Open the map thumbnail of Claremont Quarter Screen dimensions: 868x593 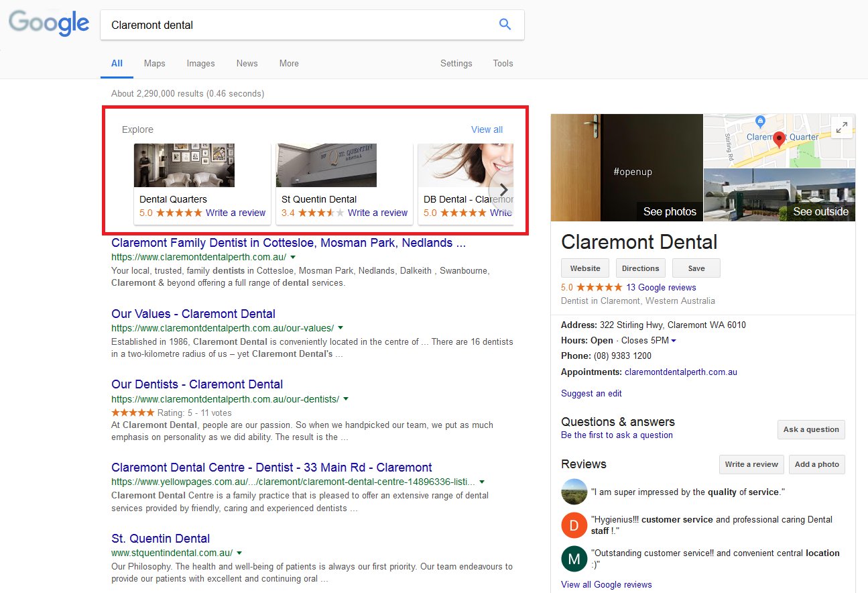[780, 141]
